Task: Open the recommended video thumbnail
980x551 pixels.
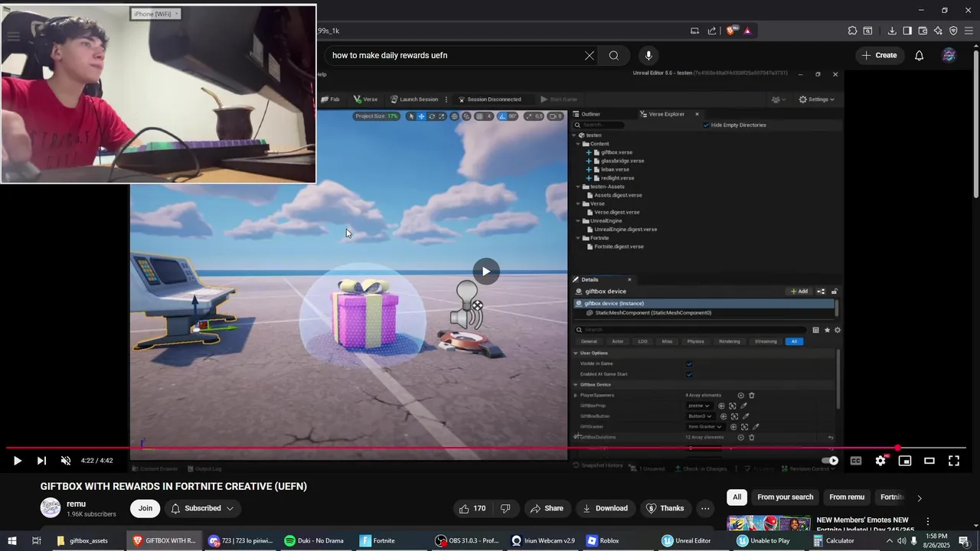Action: 769,523
